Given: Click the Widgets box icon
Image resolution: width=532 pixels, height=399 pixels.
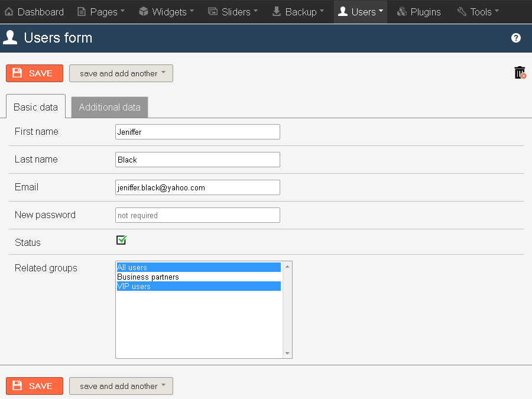Looking at the screenshot, I should (x=144, y=12).
